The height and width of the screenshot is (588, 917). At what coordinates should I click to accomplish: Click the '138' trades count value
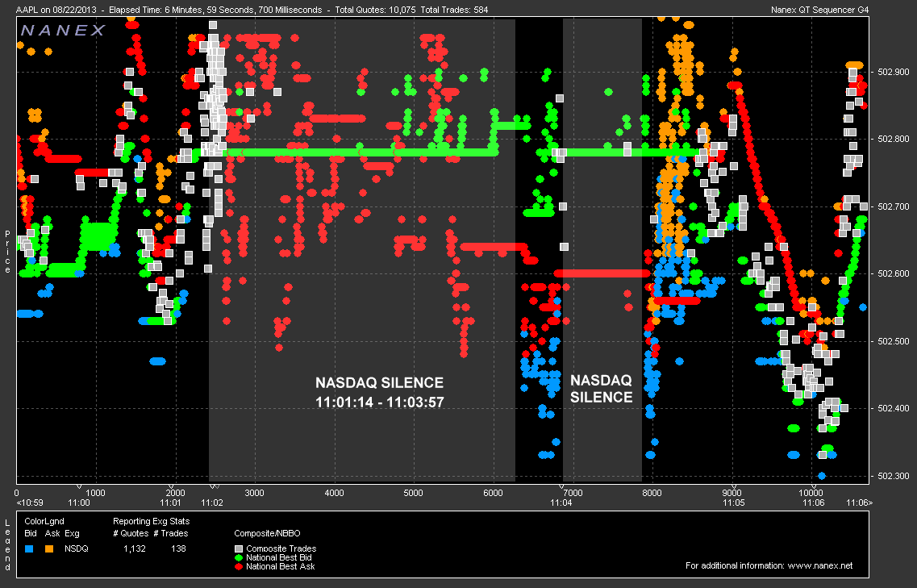pyautogui.click(x=178, y=548)
